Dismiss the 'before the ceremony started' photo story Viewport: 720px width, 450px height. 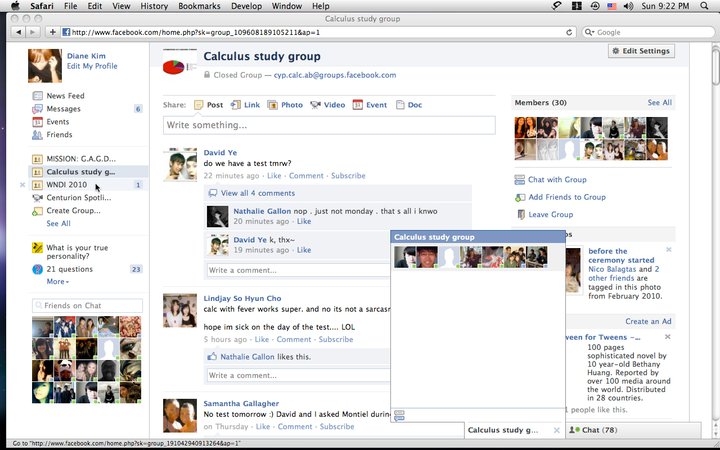[x=669, y=250]
